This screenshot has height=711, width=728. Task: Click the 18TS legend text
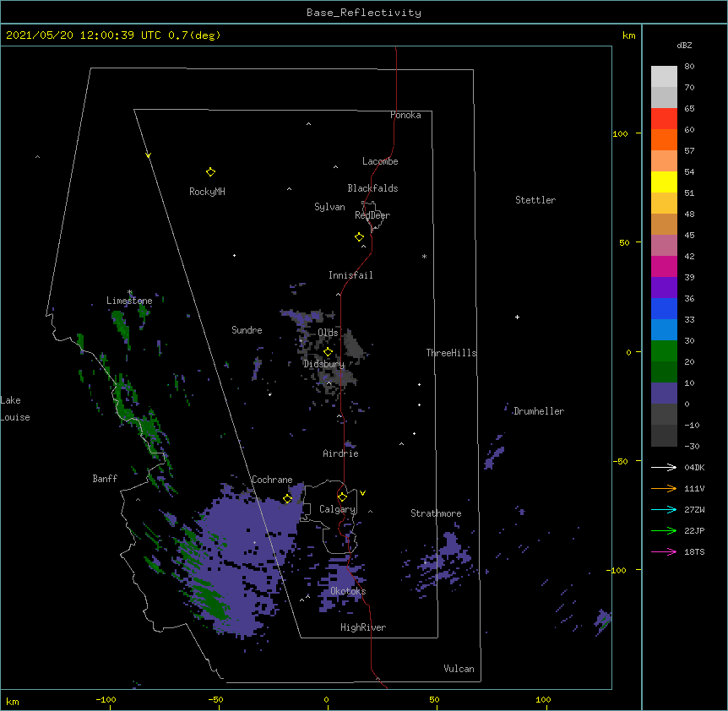pyautogui.click(x=694, y=551)
